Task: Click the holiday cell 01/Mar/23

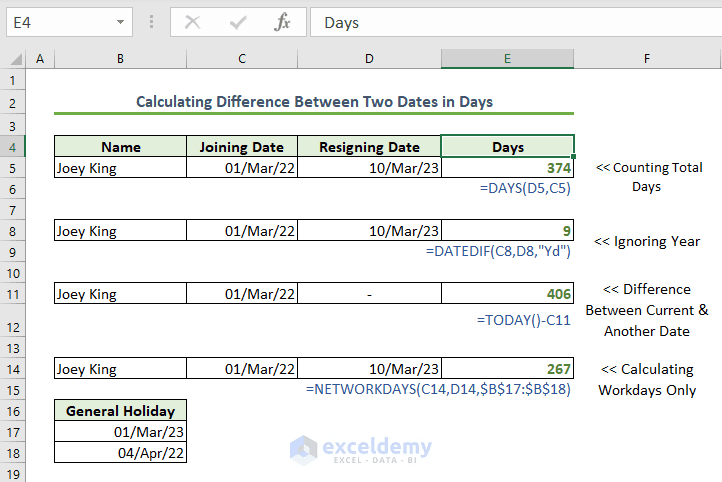Action: 121,432
